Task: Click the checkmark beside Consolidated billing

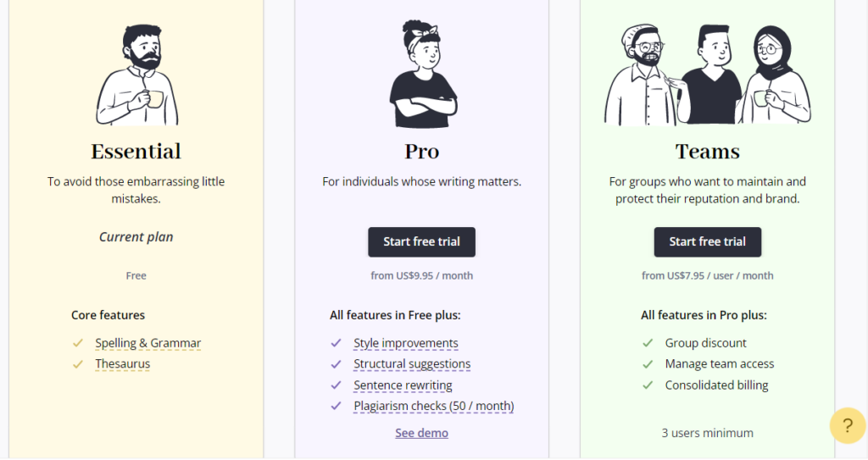Action: 648,385
